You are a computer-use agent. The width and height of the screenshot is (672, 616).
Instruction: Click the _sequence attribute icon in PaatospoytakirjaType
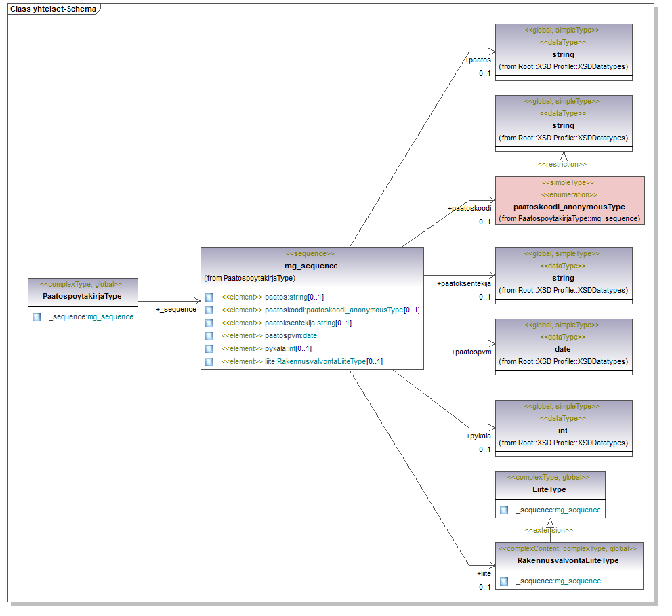tap(37, 317)
